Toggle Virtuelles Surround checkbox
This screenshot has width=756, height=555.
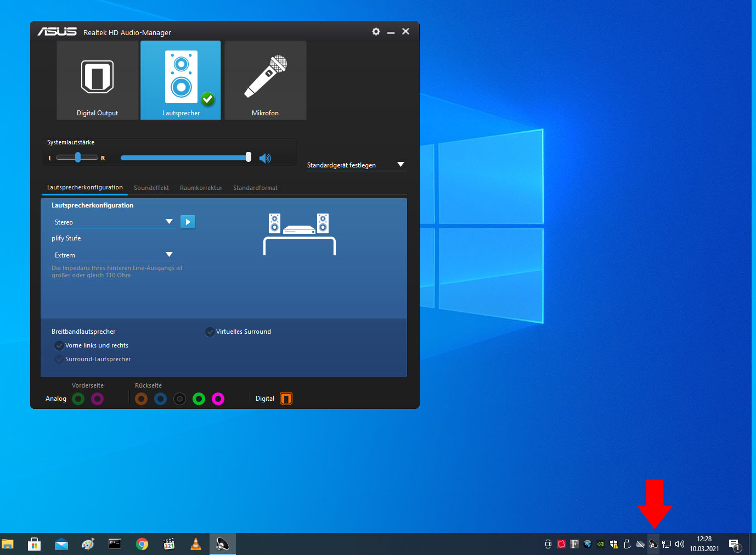[x=210, y=332]
